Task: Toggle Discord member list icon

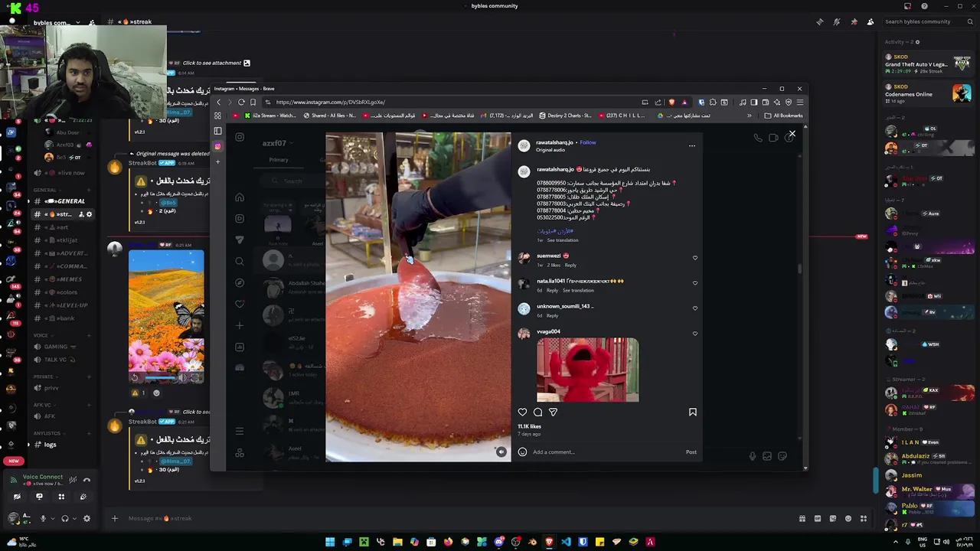Action: click(871, 21)
